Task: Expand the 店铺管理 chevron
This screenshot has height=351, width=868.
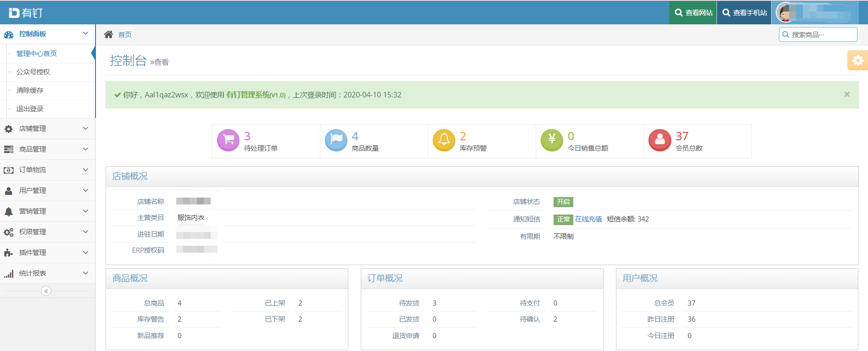Action: [x=85, y=128]
